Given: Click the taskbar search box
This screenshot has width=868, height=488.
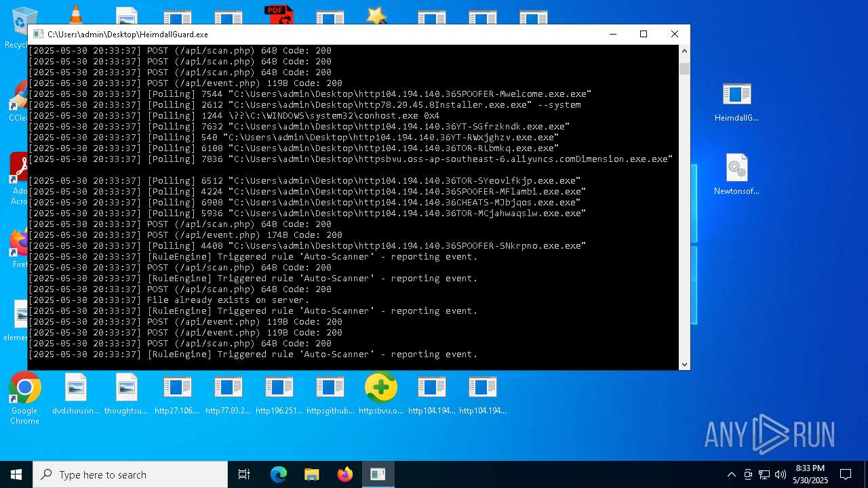Looking at the screenshot, I should click(130, 474).
